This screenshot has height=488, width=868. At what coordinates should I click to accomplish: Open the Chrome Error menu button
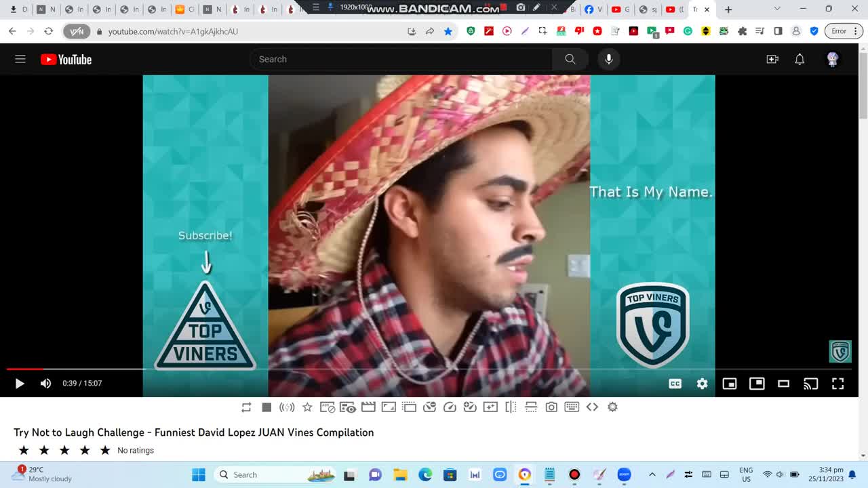(844, 31)
